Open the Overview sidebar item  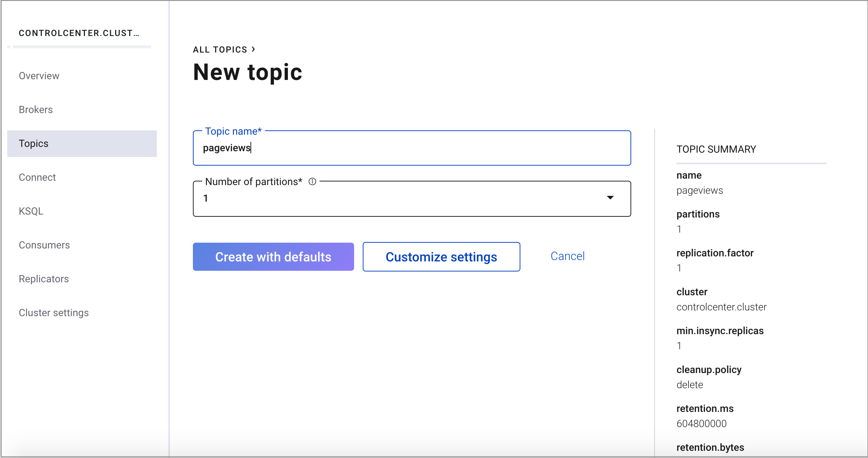[39, 76]
